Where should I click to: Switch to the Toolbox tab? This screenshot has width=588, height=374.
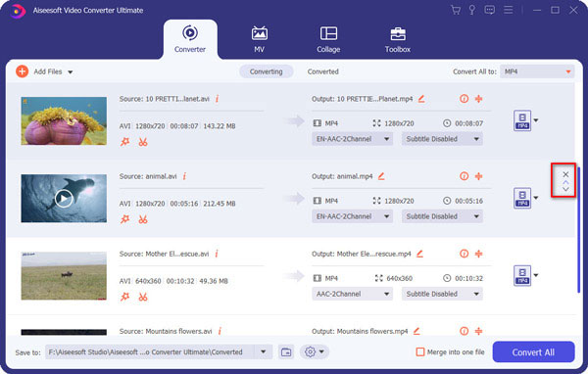tap(398, 39)
